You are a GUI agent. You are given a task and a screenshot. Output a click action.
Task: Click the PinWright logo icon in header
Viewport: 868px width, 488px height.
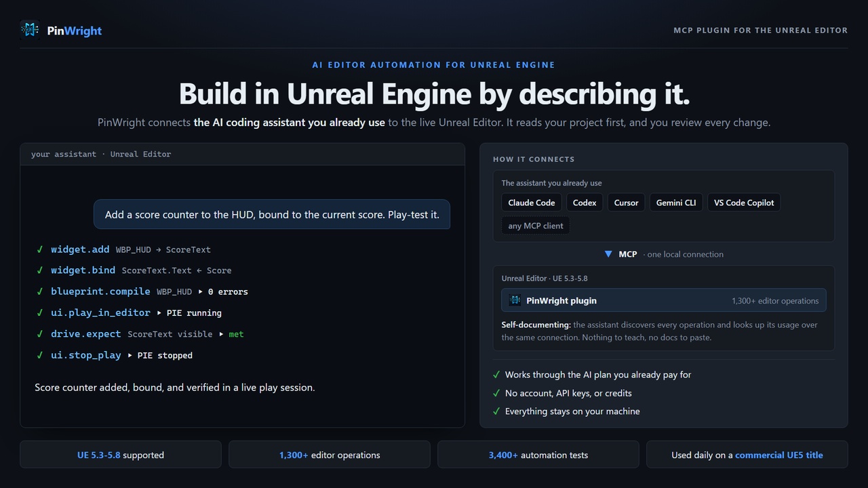tap(30, 30)
